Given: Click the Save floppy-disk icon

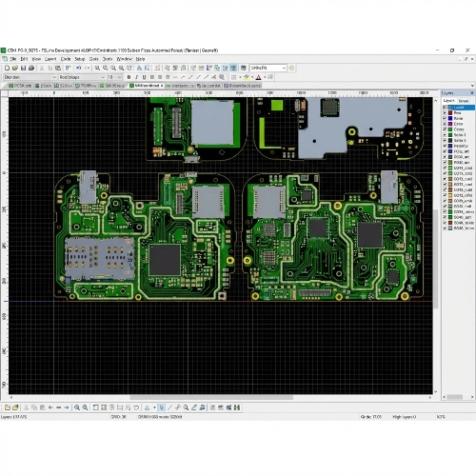Looking at the screenshot, I should coord(23,68).
